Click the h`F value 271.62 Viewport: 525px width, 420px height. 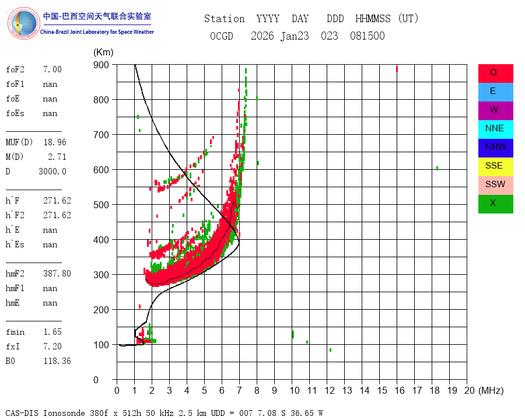coord(57,201)
